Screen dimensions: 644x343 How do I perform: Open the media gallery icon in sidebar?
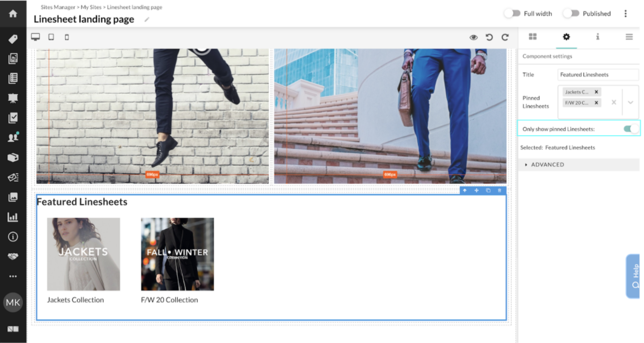click(13, 197)
